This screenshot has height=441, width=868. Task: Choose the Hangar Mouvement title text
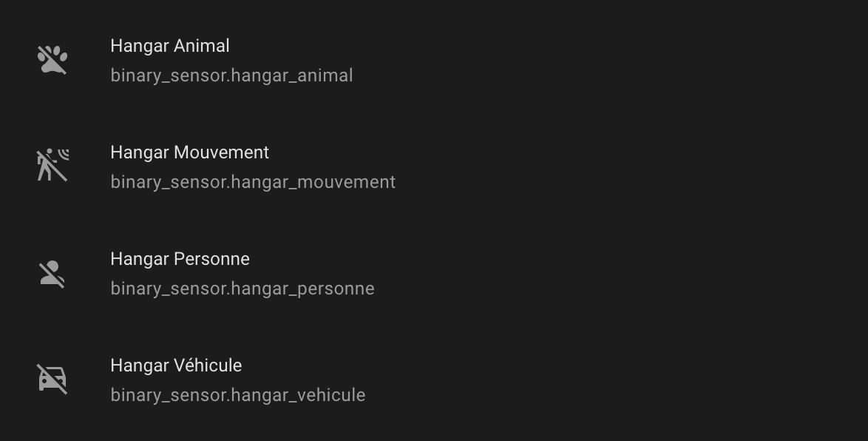point(190,152)
